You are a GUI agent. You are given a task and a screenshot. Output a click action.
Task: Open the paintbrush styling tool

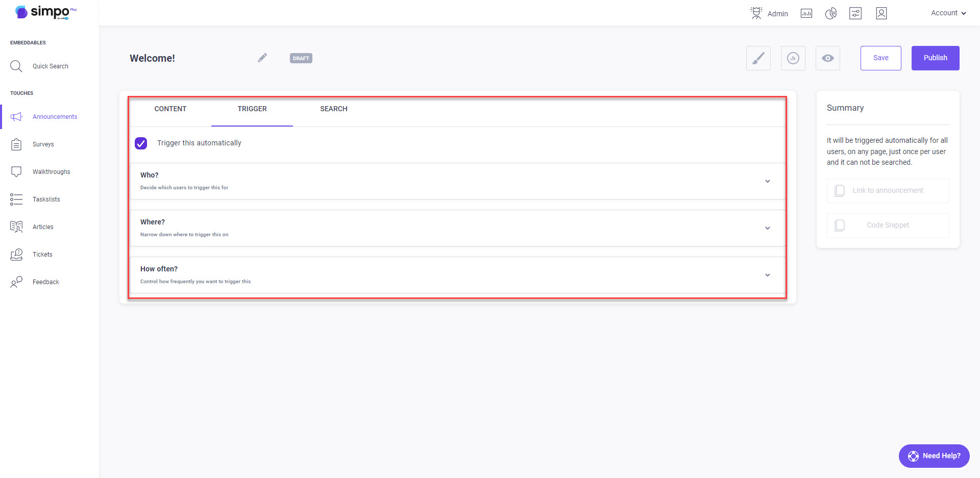pyautogui.click(x=758, y=58)
